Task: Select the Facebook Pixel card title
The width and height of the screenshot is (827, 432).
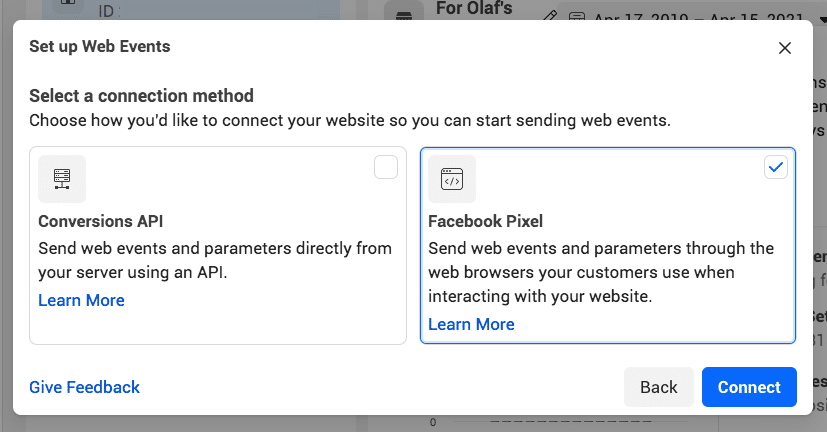Action: tap(485, 221)
